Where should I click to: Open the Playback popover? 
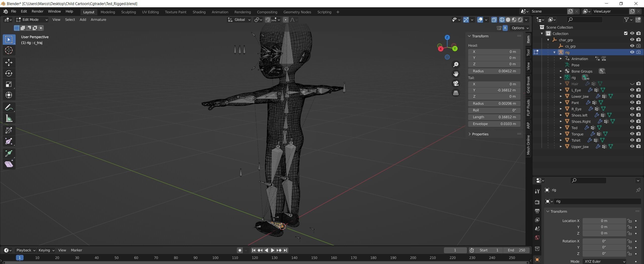click(x=26, y=250)
